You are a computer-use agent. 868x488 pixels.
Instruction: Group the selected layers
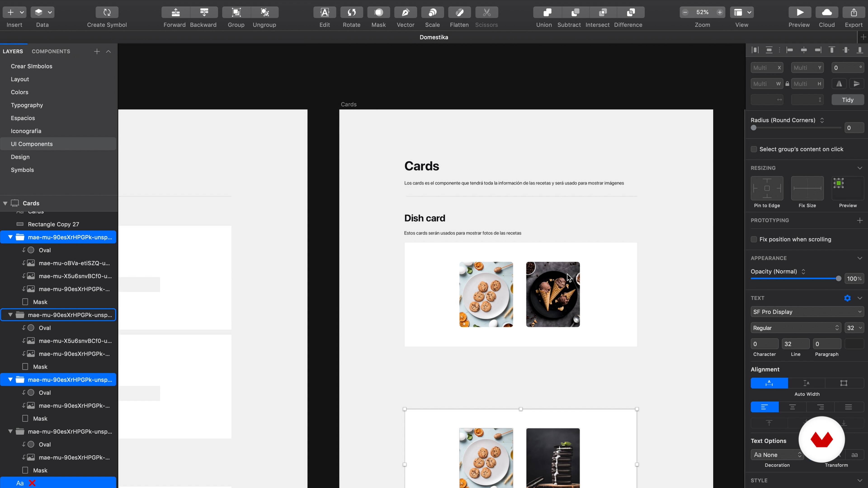(x=236, y=12)
